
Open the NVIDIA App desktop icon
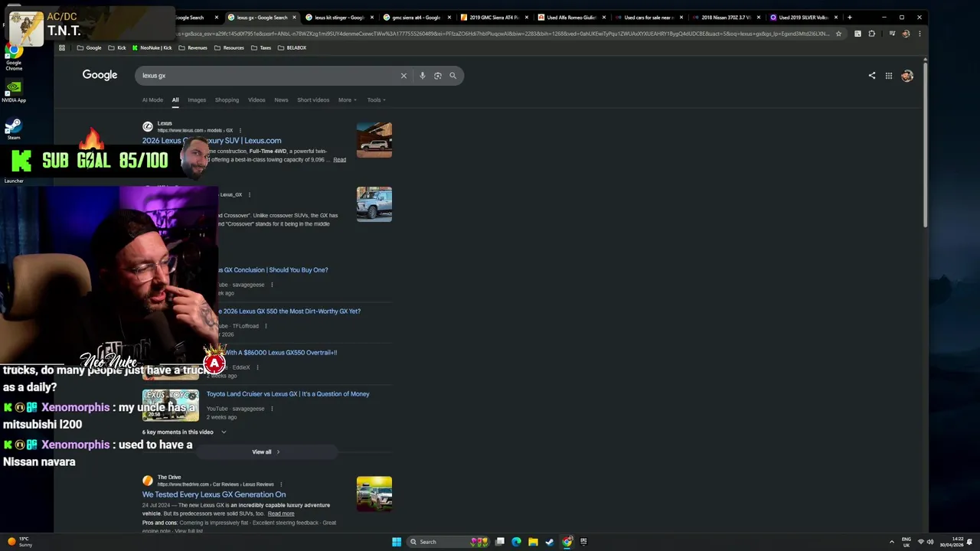click(x=14, y=91)
